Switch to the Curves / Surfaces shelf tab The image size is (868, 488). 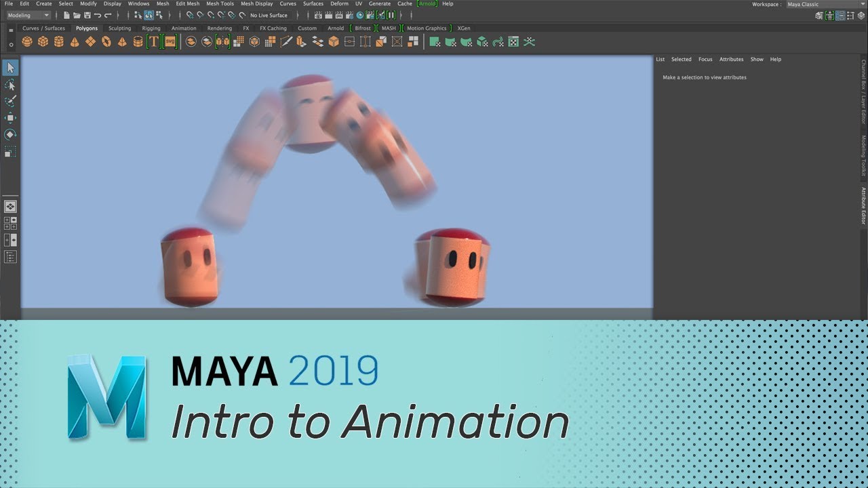click(43, 28)
